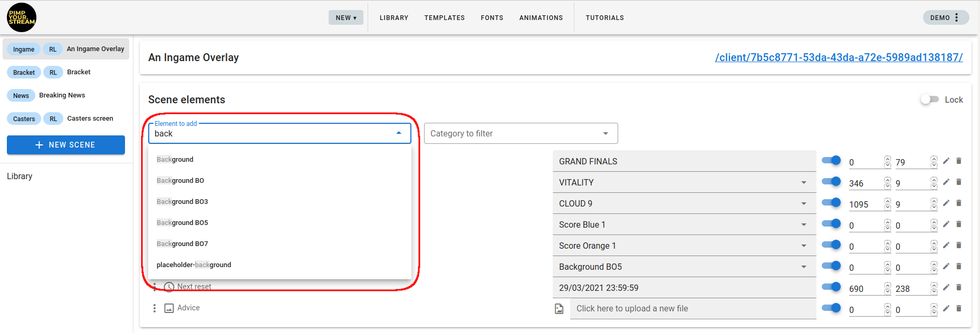
Task: Toggle the scene Lock switch
Action: (929, 100)
